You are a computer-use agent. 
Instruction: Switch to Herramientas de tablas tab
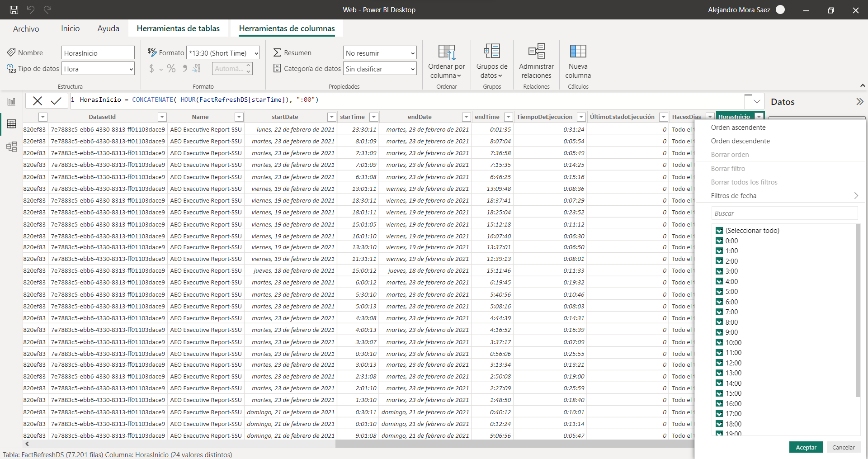point(178,28)
